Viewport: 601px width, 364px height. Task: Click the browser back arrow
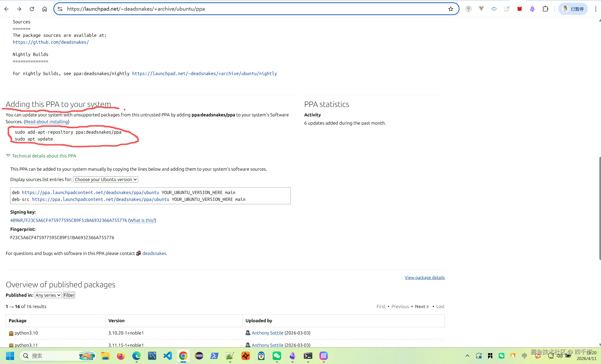7,9
